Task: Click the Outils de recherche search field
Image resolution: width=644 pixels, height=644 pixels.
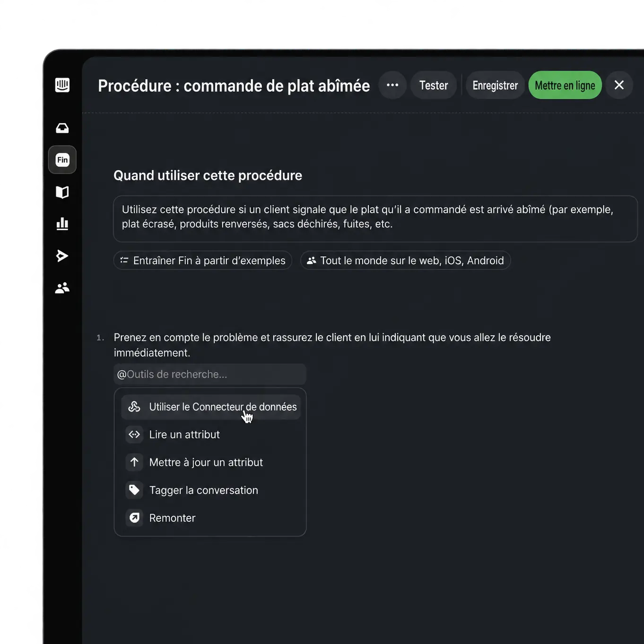Action: [x=210, y=374]
